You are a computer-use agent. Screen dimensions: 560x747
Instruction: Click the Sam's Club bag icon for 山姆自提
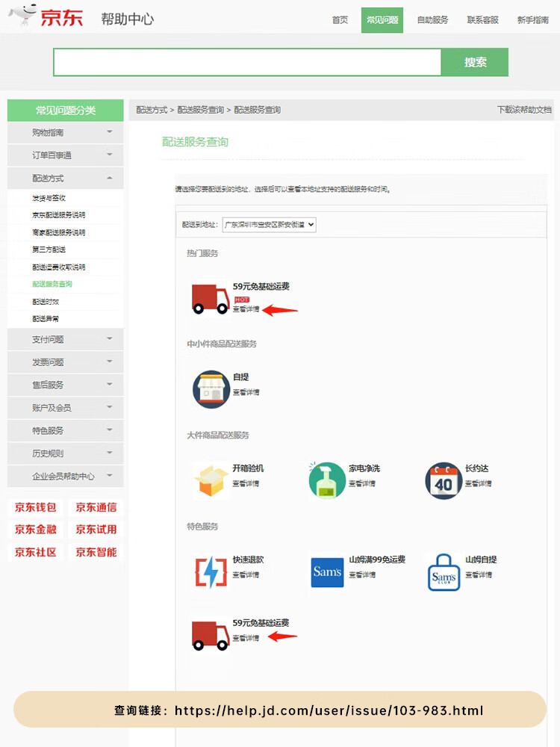[444, 572]
